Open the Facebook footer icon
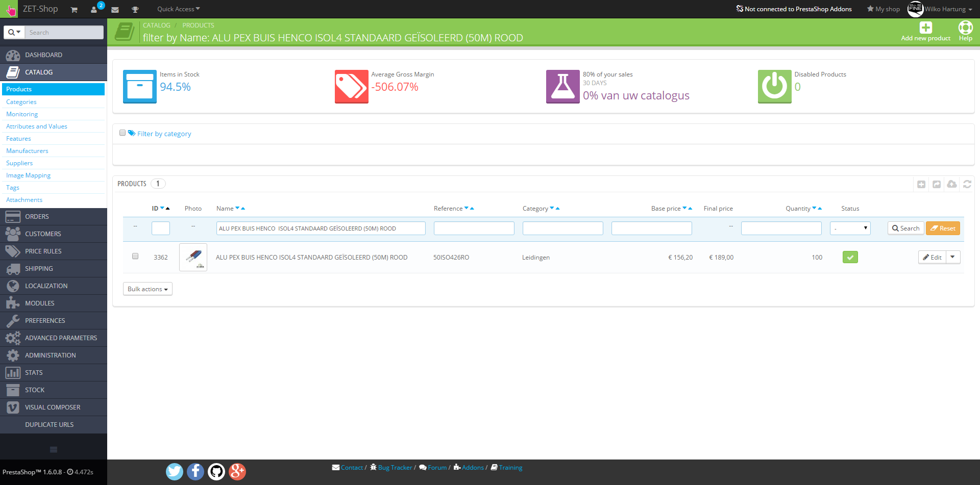Image resolution: width=980 pixels, height=485 pixels. coord(195,472)
